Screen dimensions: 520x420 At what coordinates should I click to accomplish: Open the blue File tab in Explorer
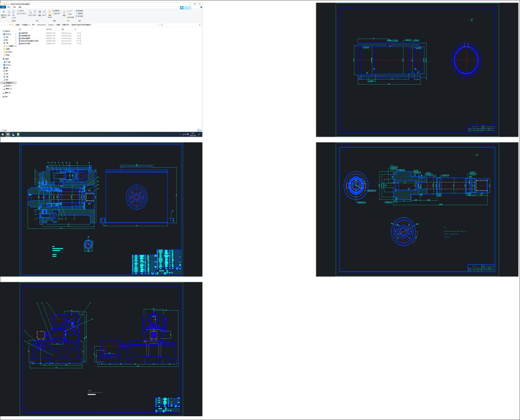pos(3,7)
